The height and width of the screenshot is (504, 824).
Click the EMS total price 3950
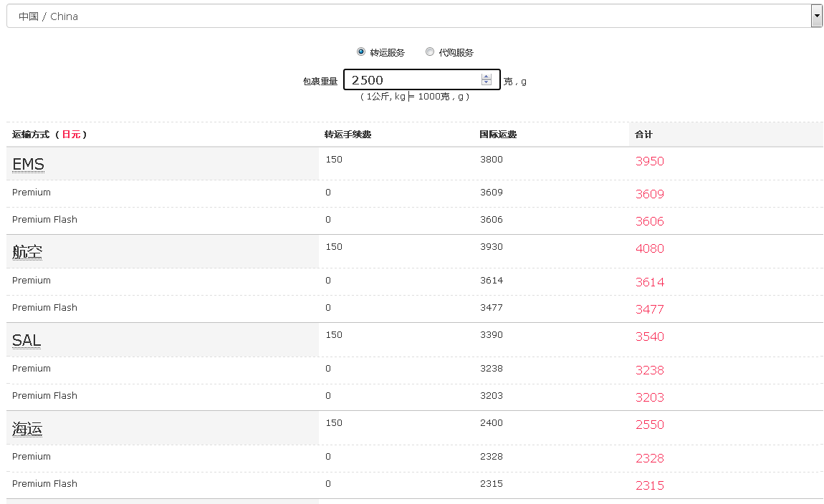point(649,162)
